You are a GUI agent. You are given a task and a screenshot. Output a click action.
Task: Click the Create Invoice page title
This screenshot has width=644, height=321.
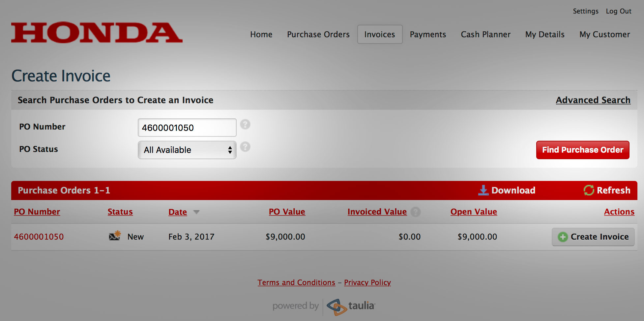point(61,76)
